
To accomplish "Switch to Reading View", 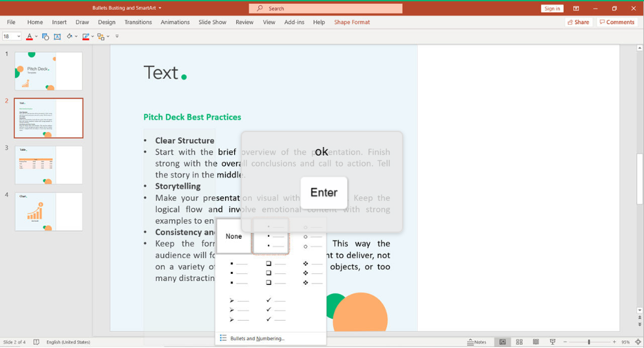I will click(536, 342).
